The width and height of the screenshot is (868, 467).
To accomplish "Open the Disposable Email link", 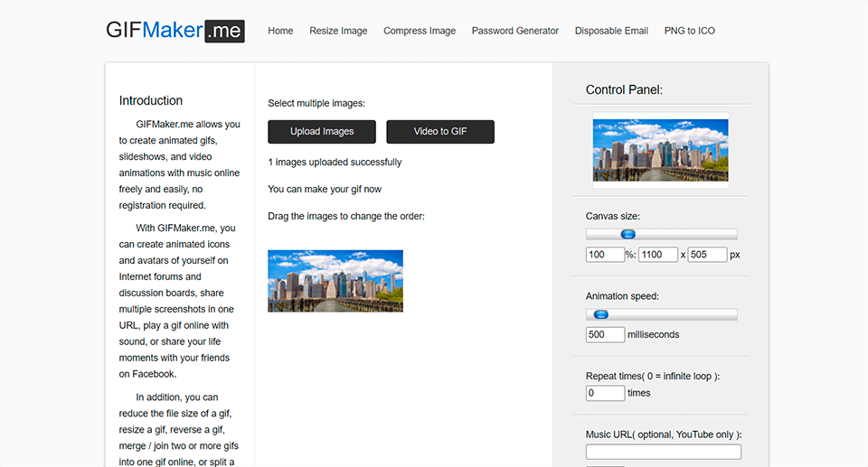I will coord(611,31).
